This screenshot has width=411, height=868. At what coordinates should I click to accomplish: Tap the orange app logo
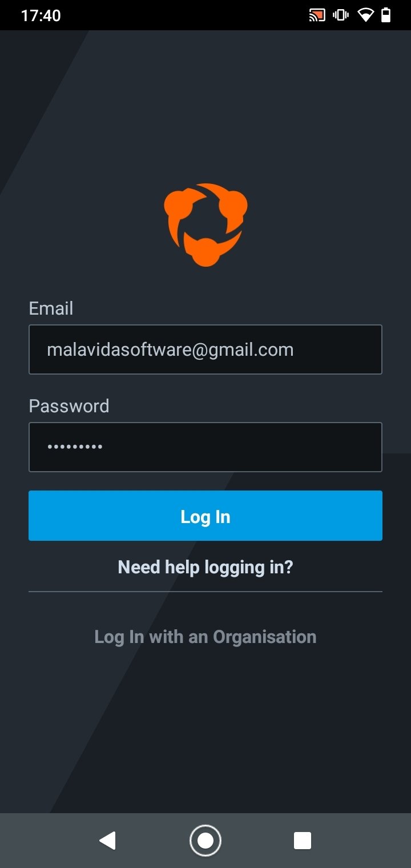point(205,224)
